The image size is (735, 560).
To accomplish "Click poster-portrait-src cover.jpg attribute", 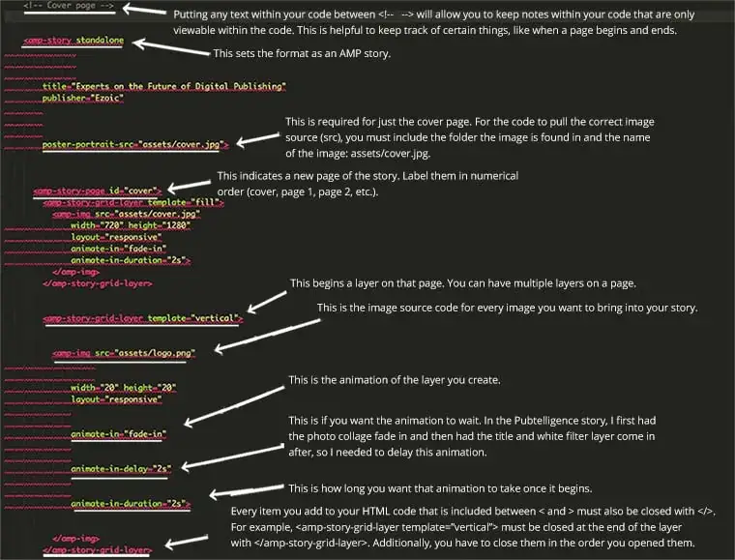I will point(135,144).
